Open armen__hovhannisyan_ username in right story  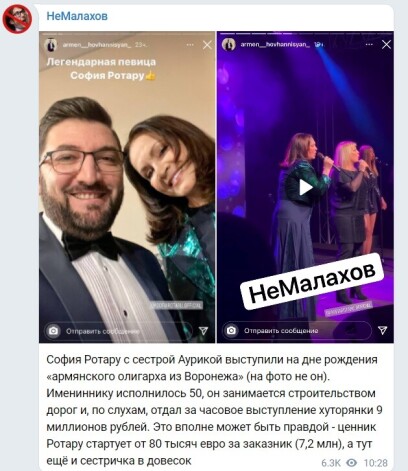pos(275,44)
